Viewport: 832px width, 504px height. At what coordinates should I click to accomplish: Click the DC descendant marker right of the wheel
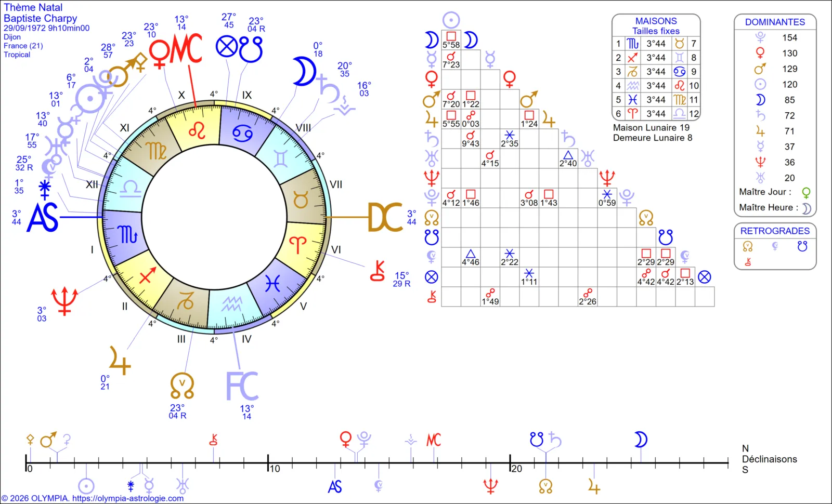385,217
